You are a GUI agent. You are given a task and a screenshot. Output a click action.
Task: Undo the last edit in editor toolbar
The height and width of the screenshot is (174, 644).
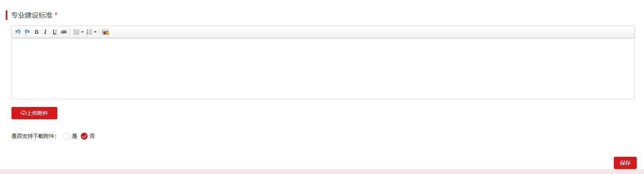pyautogui.click(x=18, y=32)
